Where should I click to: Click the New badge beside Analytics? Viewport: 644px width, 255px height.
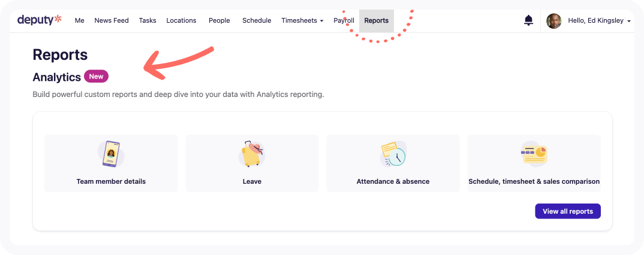pyautogui.click(x=96, y=77)
